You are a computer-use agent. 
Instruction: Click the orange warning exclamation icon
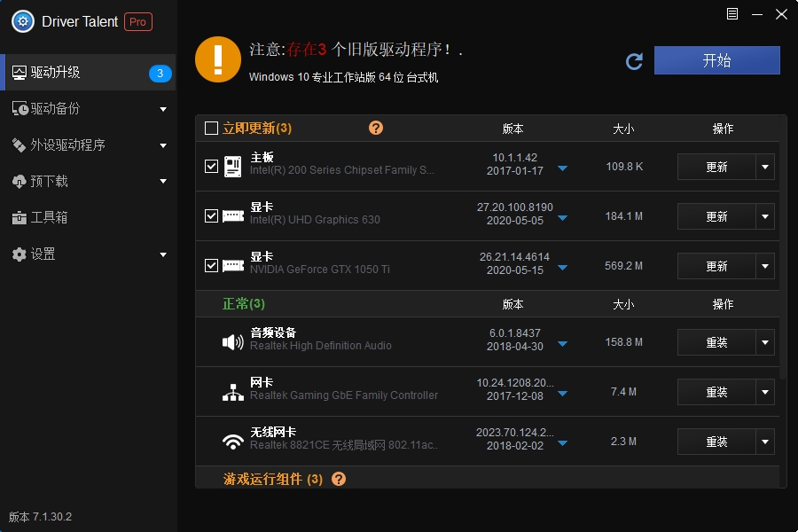point(218,59)
